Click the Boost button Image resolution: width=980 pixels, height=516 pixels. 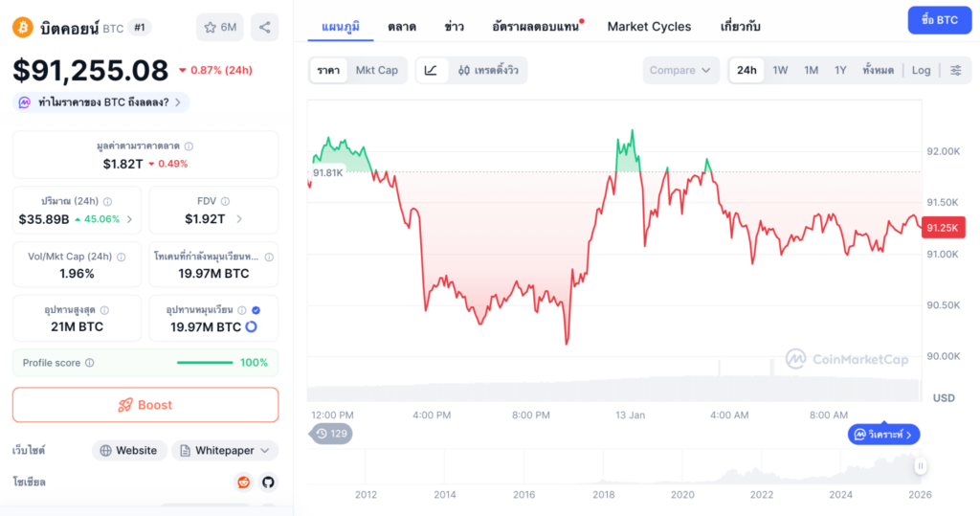[x=145, y=405]
